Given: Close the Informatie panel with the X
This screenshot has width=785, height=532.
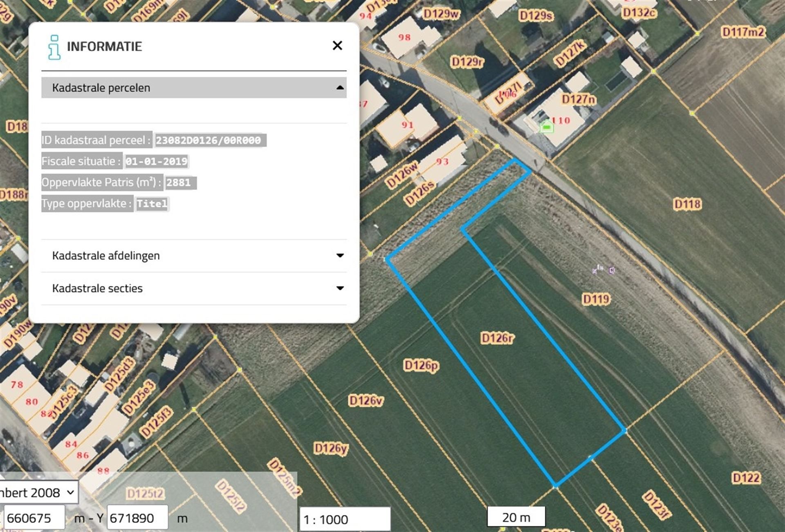Looking at the screenshot, I should [x=337, y=45].
